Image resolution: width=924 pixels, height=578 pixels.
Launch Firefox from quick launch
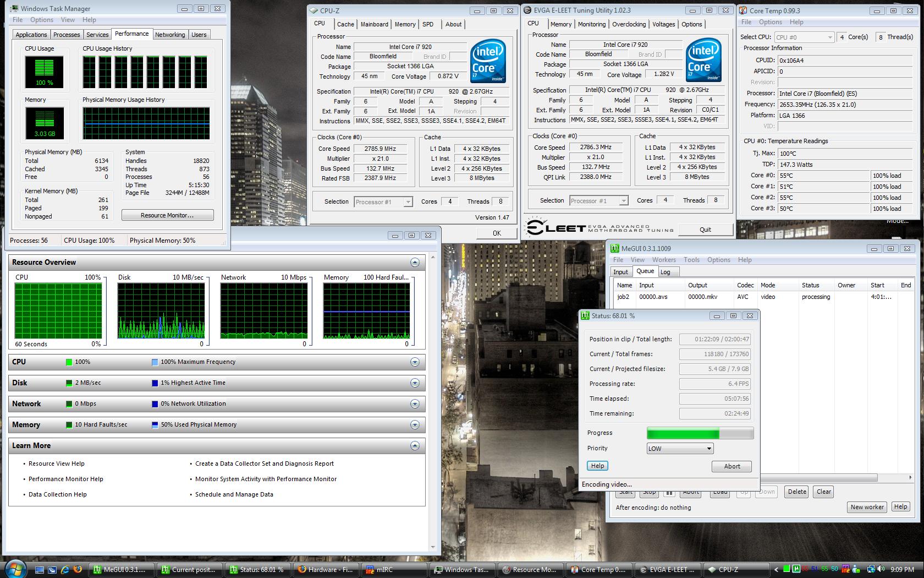[78, 570]
